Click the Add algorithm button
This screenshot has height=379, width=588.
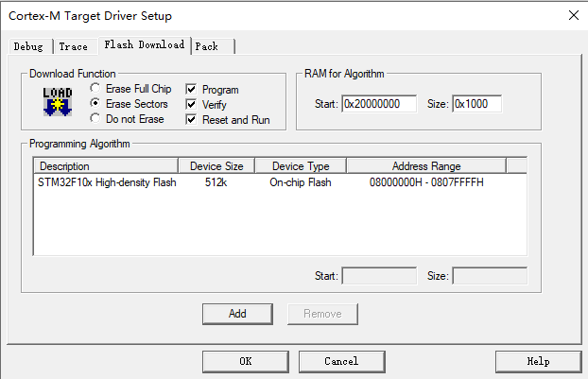(x=237, y=314)
